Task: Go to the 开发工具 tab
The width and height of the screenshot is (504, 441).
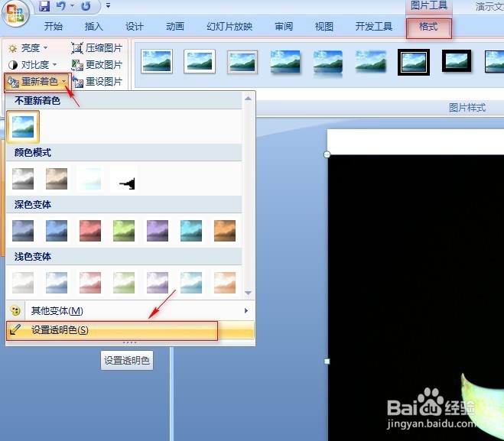Action: coord(374,26)
